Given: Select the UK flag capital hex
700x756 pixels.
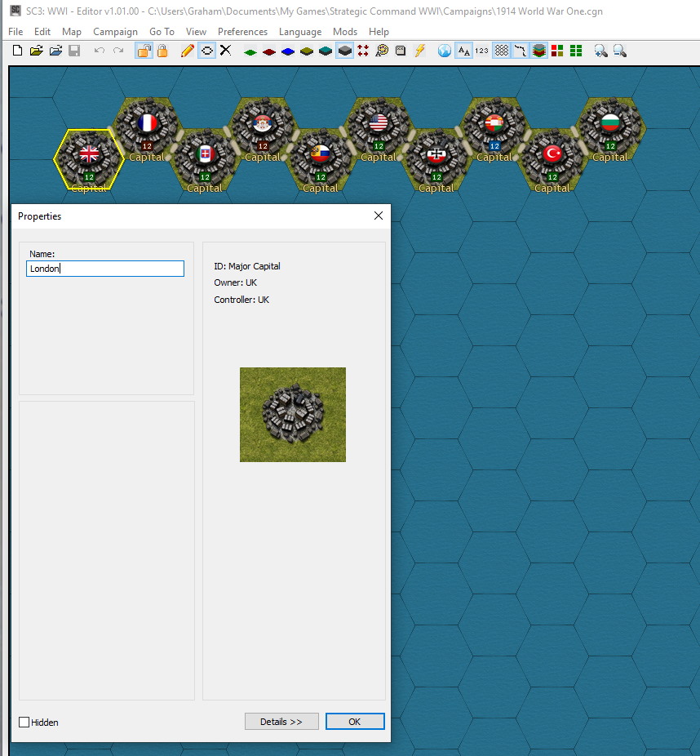Looking at the screenshot, I should click(89, 159).
